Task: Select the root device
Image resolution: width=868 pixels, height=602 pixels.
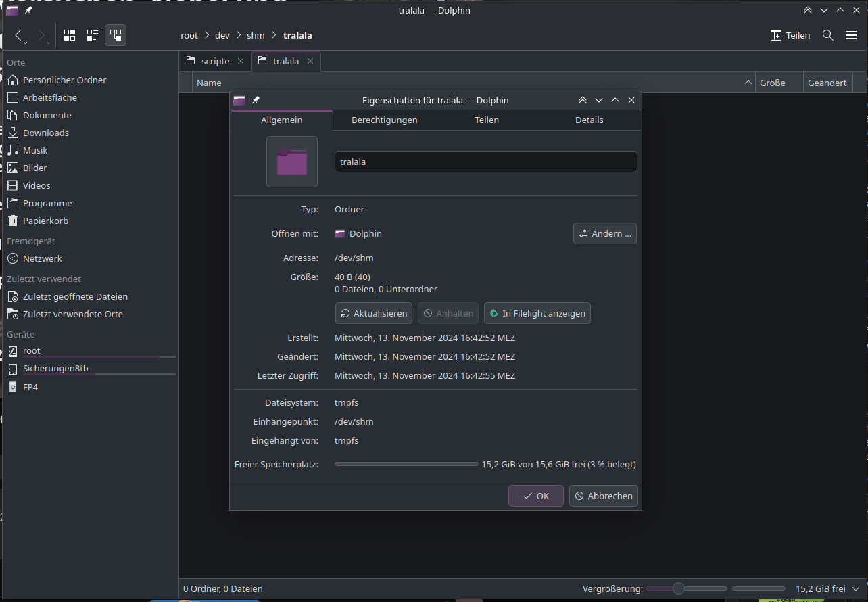Action: tap(90, 351)
